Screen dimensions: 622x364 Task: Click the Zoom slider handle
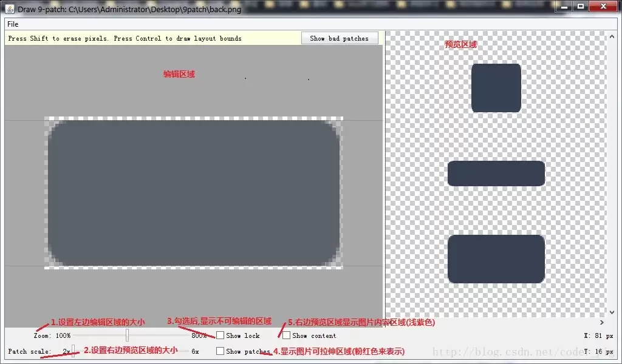(x=127, y=335)
